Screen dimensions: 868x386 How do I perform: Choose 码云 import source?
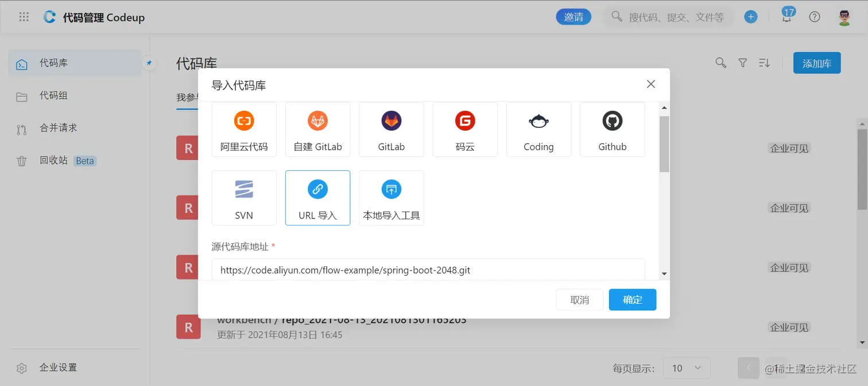pyautogui.click(x=465, y=129)
